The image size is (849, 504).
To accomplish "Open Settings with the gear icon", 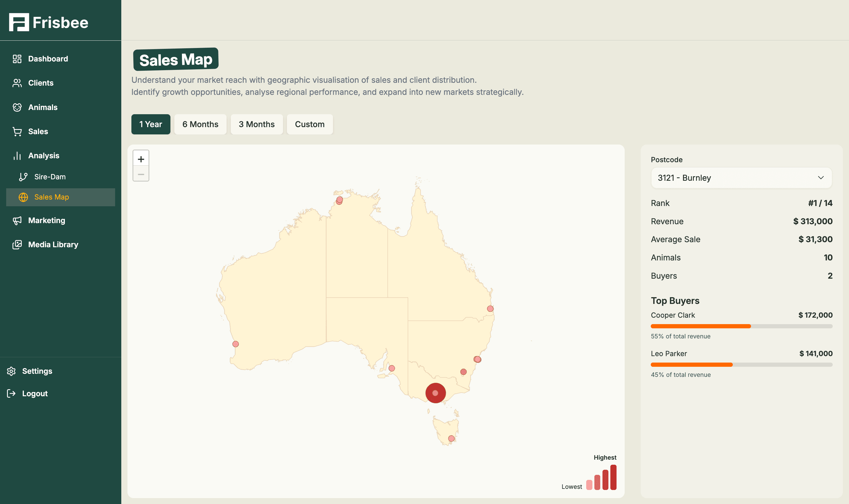I will coord(11,371).
